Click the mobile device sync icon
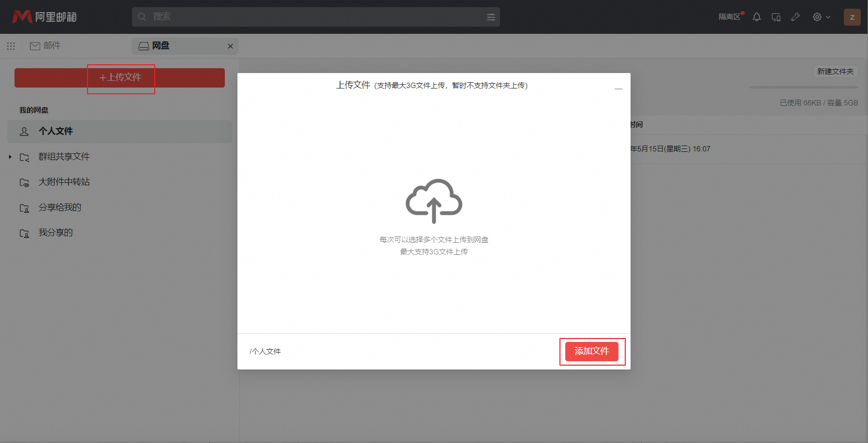 pos(776,17)
